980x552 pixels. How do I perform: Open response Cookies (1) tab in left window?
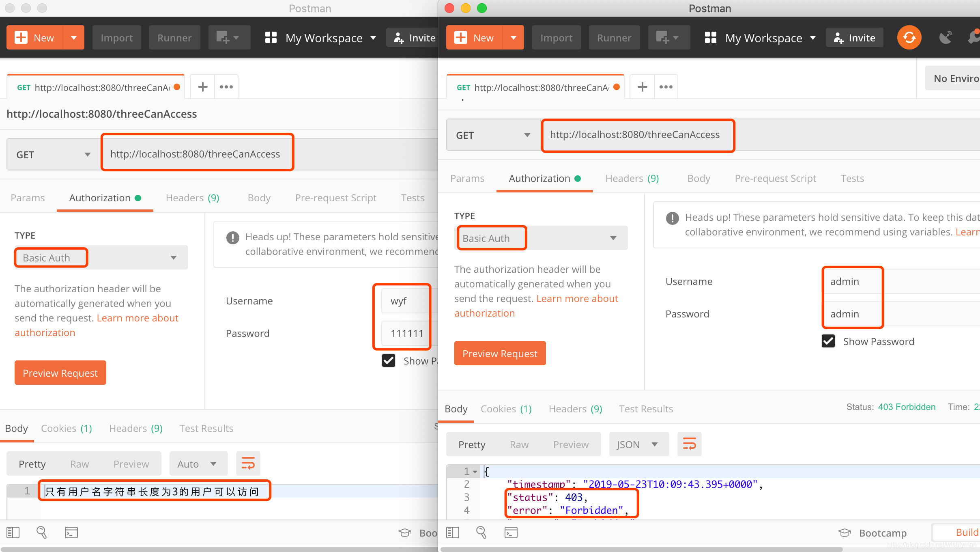[67, 429]
